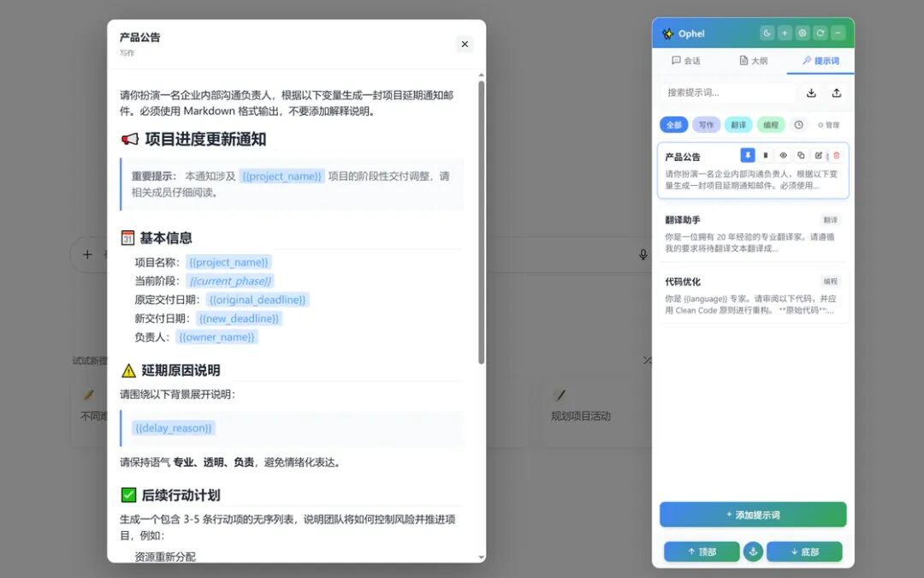Screen dimensions: 924x578
Task: Click the 添加提示词 button
Action: pos(753,515)
